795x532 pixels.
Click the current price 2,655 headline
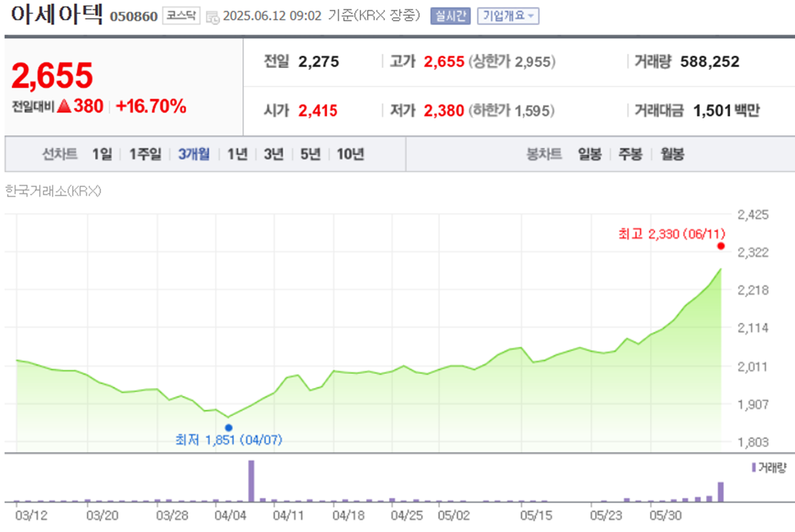coord(52,76)
